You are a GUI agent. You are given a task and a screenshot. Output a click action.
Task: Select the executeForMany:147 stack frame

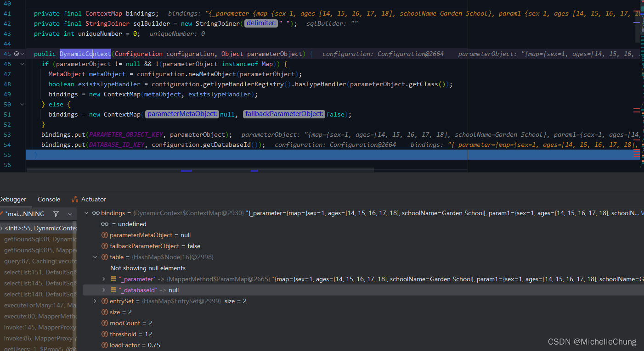pyautogui.click(x=38, y=305)
